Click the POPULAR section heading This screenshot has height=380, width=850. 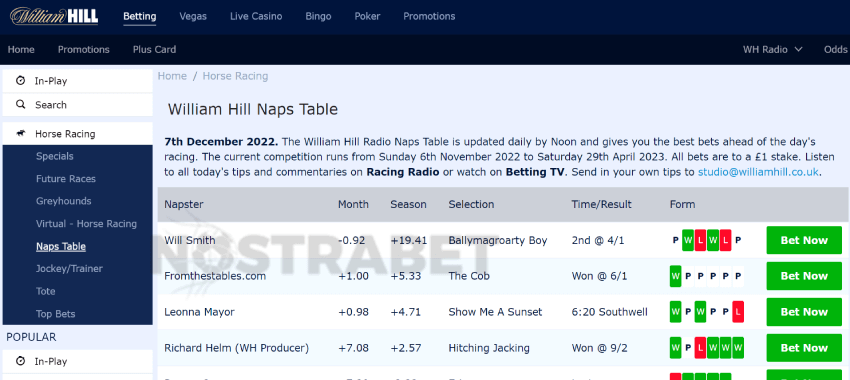[x=31, y=337]
